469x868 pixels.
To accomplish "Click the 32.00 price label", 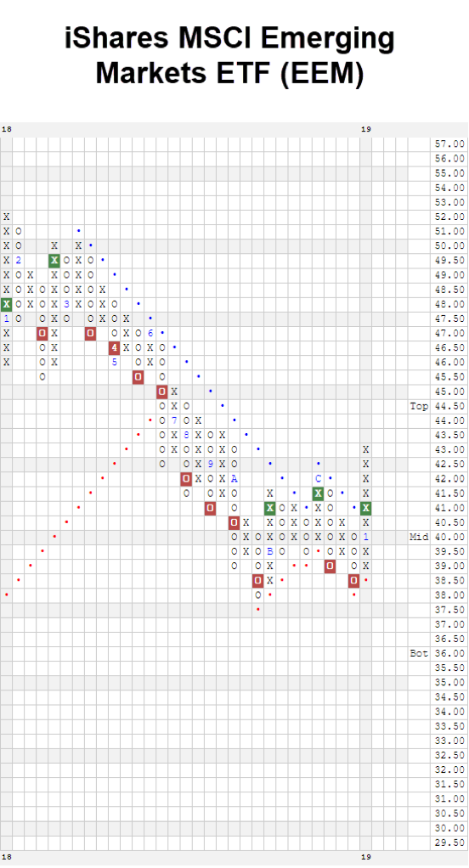I will click(x=449, y=769).
